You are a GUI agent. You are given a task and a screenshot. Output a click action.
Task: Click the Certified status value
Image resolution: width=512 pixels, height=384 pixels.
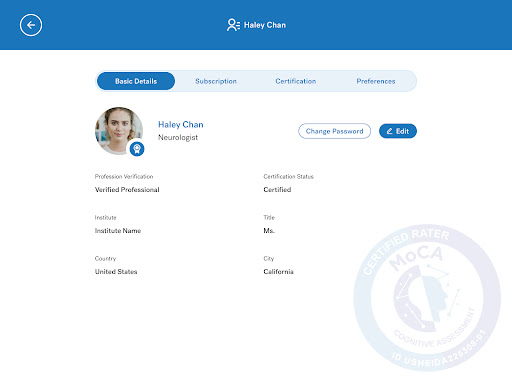[x=277, y=190]
